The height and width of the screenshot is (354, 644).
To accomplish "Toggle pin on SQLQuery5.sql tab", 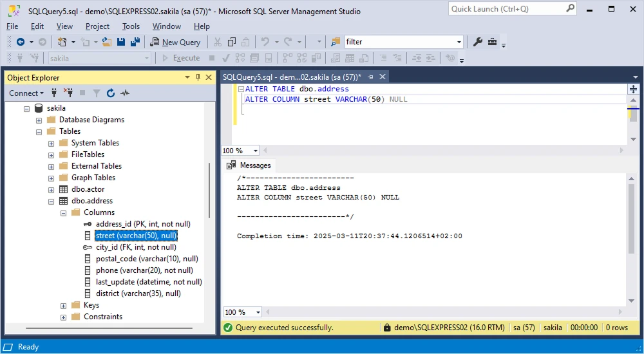I will (370, 77).
